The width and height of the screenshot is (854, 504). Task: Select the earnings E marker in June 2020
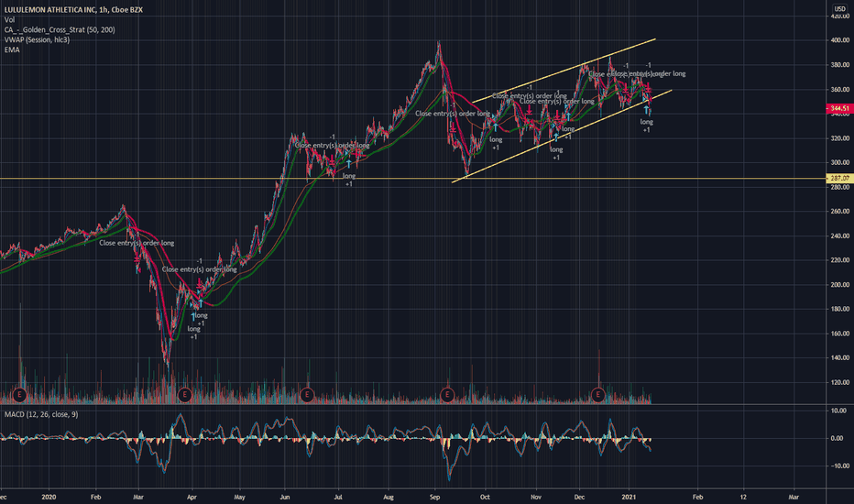307,394
